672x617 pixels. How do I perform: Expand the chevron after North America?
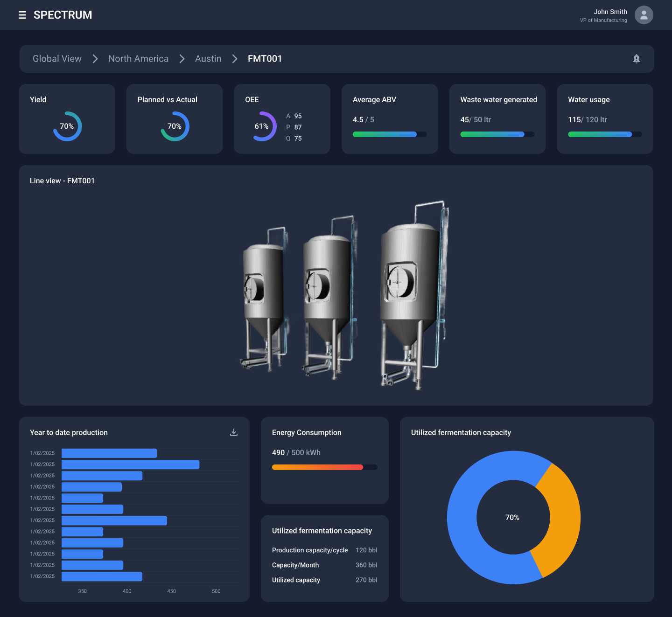182,59
